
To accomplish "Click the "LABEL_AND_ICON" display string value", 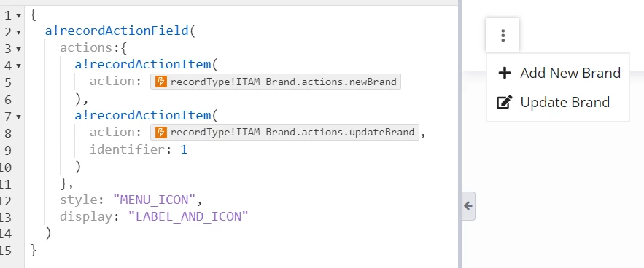I will pyautogui.click(x=188, y=216).
